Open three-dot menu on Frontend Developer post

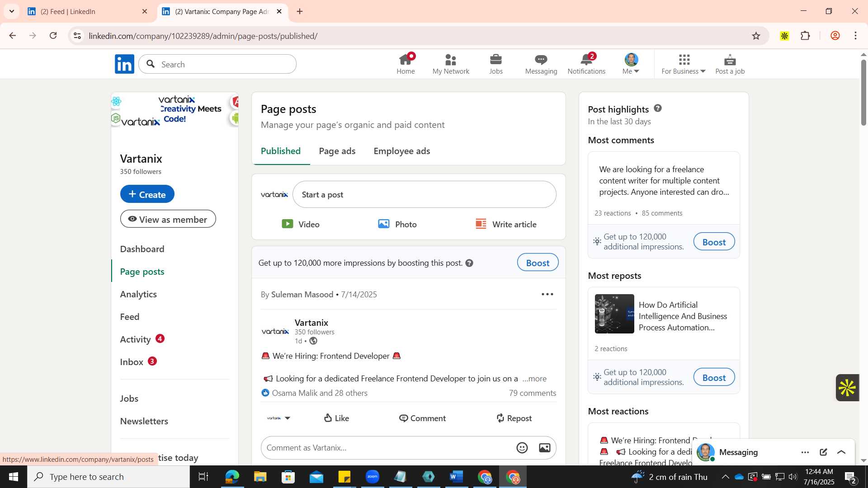click(x=547, y=295)
